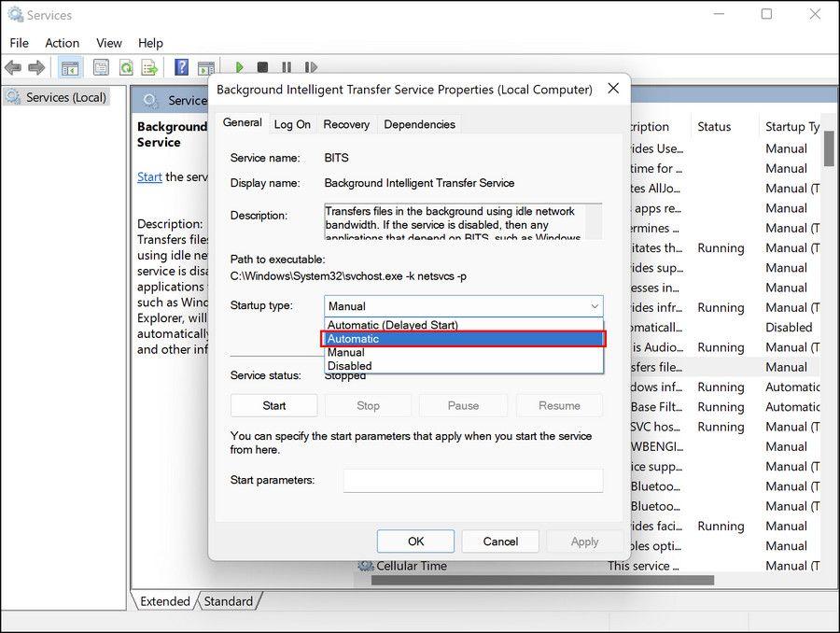Click the Export List toolbar icon
The image size is (840, 633).
[x=149, y=68]
